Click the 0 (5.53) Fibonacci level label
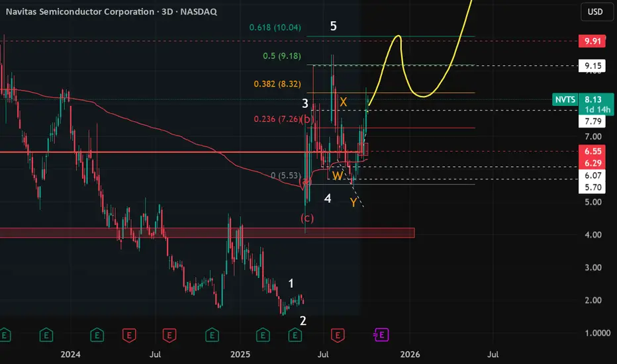 click(286, 175)
